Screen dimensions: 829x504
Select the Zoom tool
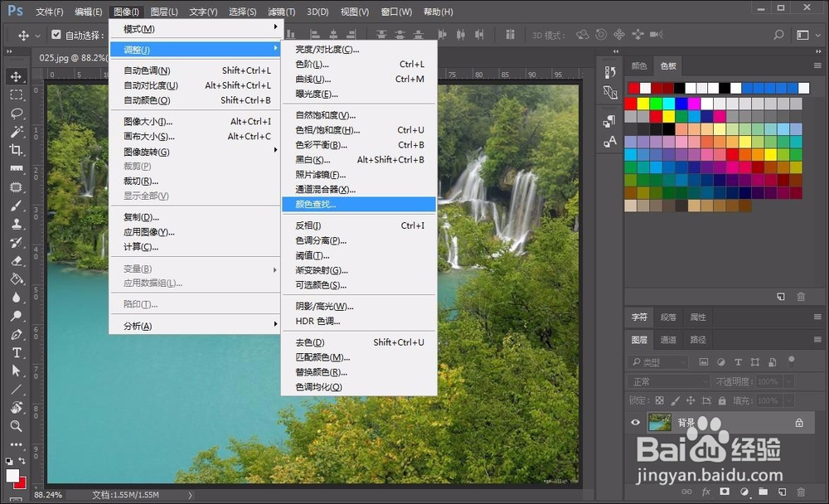click(x=17, y=426)
